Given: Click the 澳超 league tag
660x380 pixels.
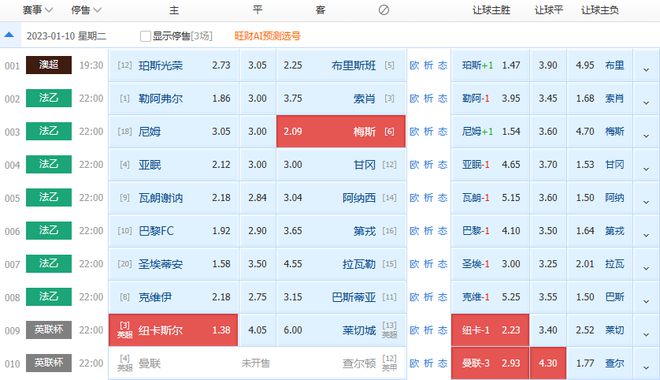Looking at the screenshot, I should tap(49, 65).
